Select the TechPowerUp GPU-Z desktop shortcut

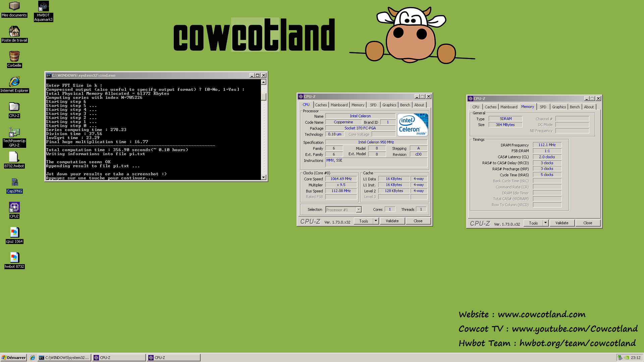[14, 137]
